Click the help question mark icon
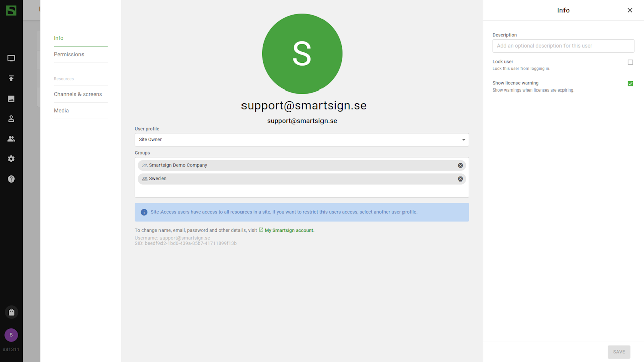The height and width of the screenshot is (362, 644). 11,179
